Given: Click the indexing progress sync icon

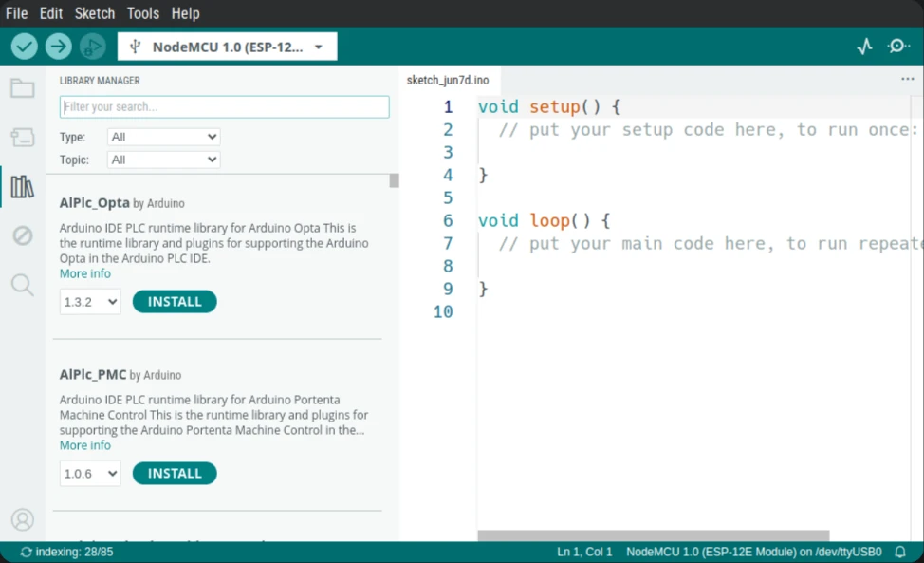Looking at the screenshot, I should pos(26,552).
